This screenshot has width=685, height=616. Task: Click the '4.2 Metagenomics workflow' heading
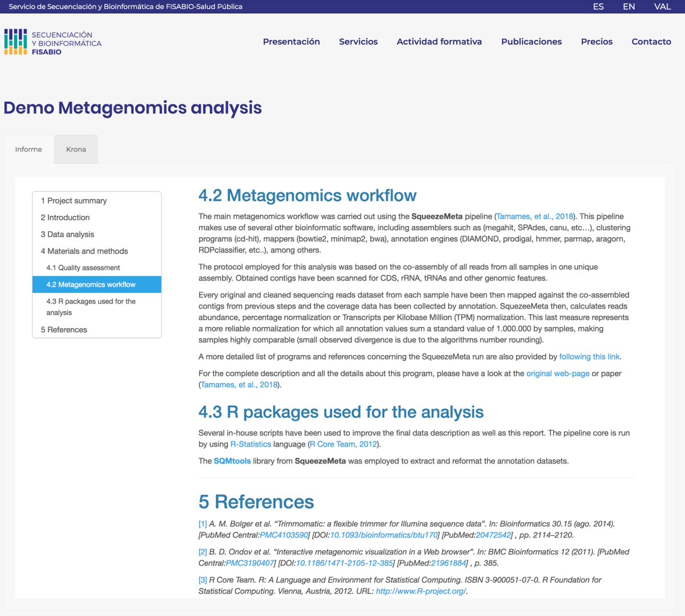[308, 196]
